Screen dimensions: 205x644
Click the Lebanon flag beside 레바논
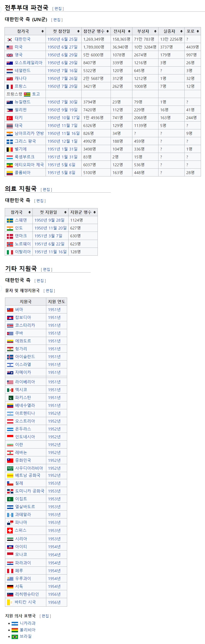(10, 453)
